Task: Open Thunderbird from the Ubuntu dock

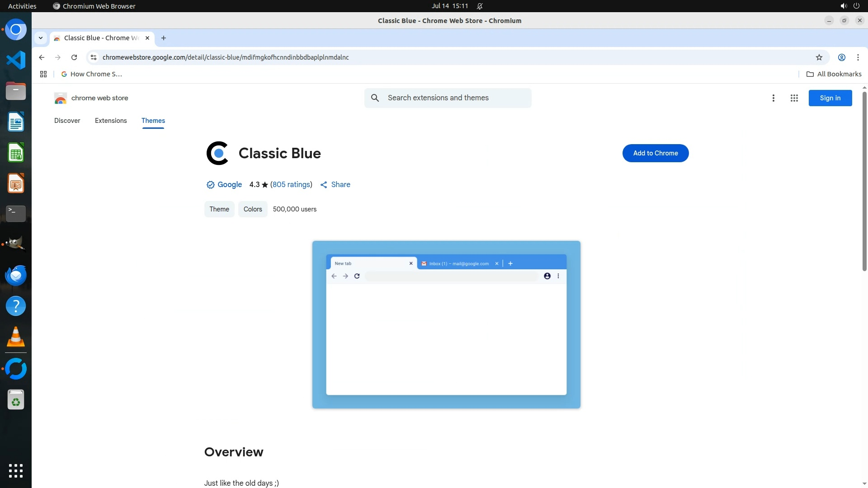Action: click(x=16, y=275)
